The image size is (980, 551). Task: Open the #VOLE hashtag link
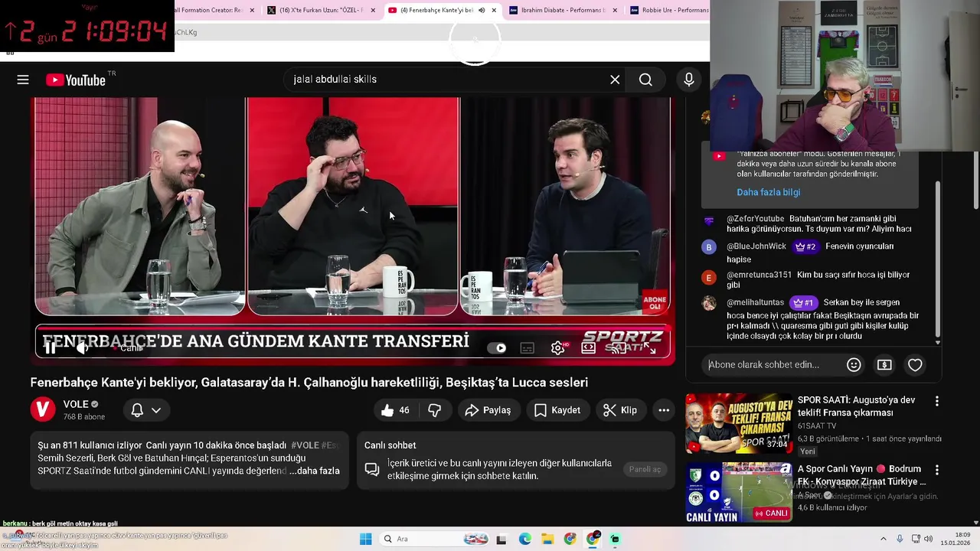(305, 445)
